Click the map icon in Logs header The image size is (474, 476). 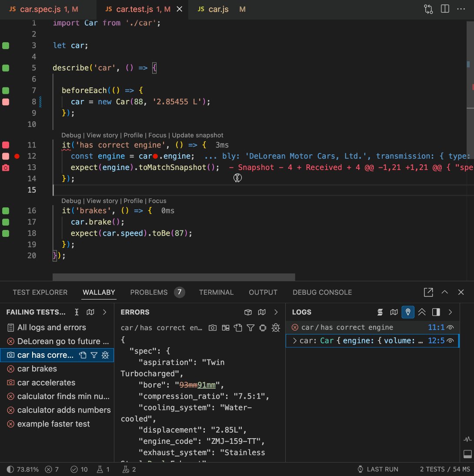(394, 312)
